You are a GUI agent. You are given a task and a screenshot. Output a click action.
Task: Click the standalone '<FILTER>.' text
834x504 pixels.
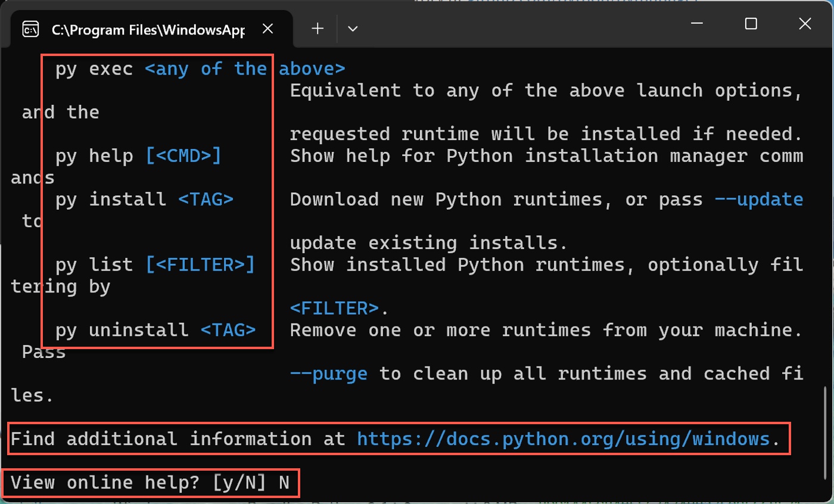(x=340, y=309)
